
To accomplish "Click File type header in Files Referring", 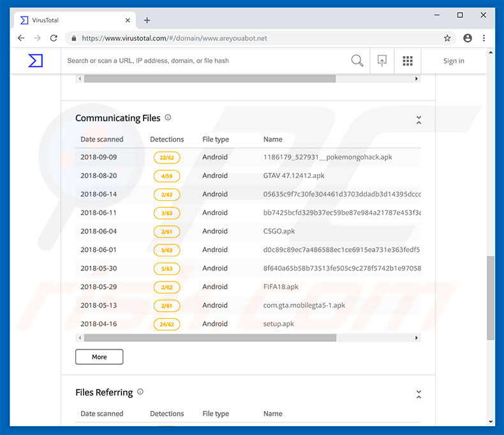I will (216, 413).
